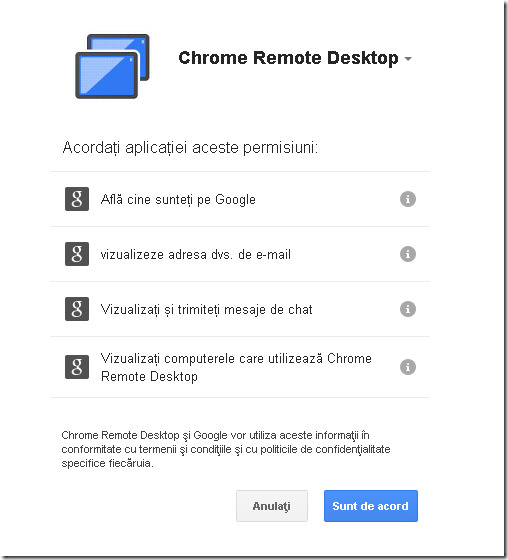Show info for the chat messages permission
This screenshot has width=508, height=560.
tap(408, 309)
